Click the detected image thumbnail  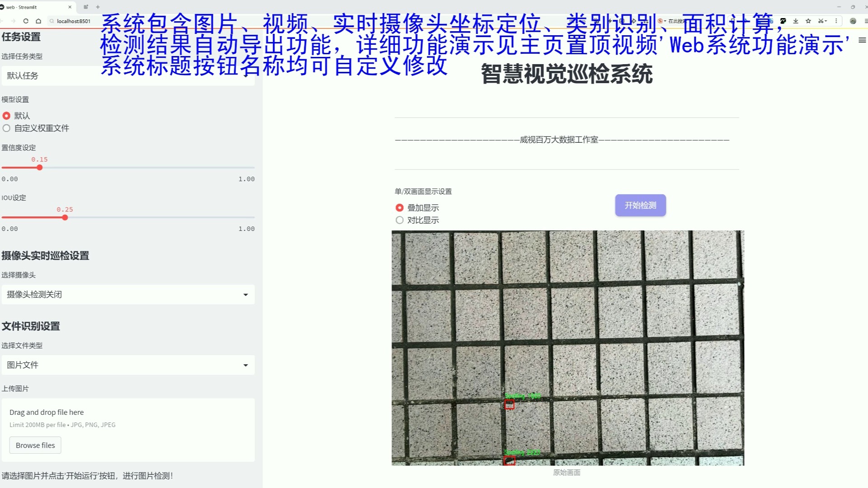(x=567, y=347)
